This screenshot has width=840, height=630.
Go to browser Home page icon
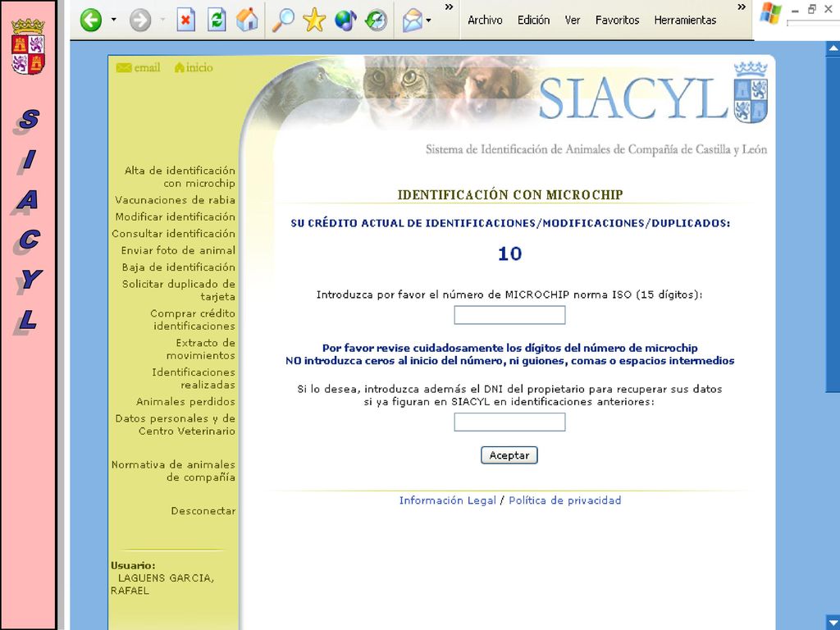(x=247, y=21)
